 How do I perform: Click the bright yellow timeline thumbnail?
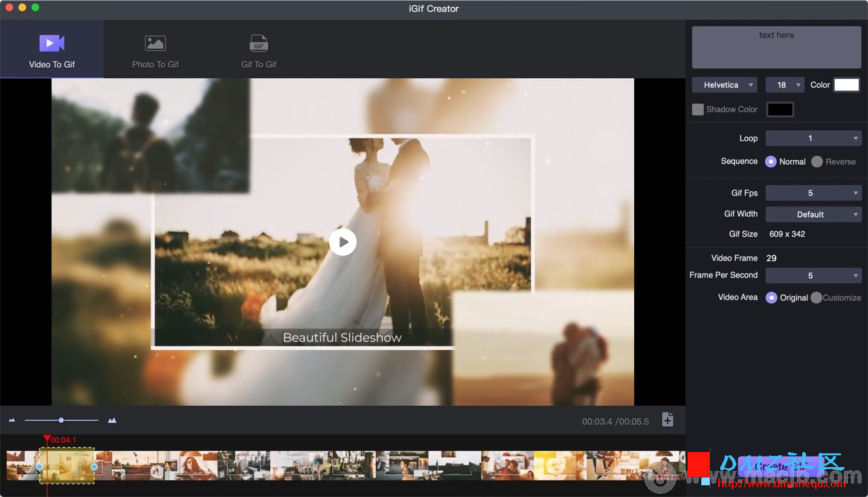point(560,466)
